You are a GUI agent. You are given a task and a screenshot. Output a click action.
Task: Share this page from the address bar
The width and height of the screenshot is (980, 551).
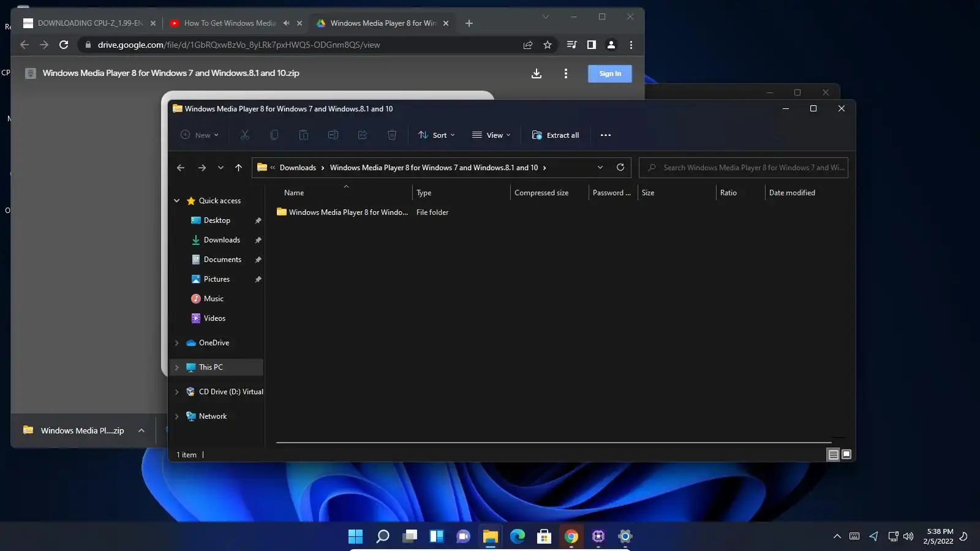(528, 45)
